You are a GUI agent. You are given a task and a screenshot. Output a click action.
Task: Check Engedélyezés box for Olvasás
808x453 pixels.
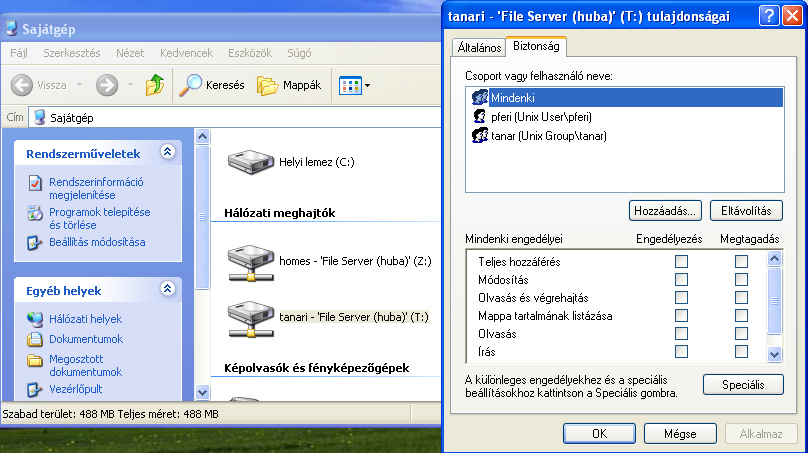pos(681,334)
